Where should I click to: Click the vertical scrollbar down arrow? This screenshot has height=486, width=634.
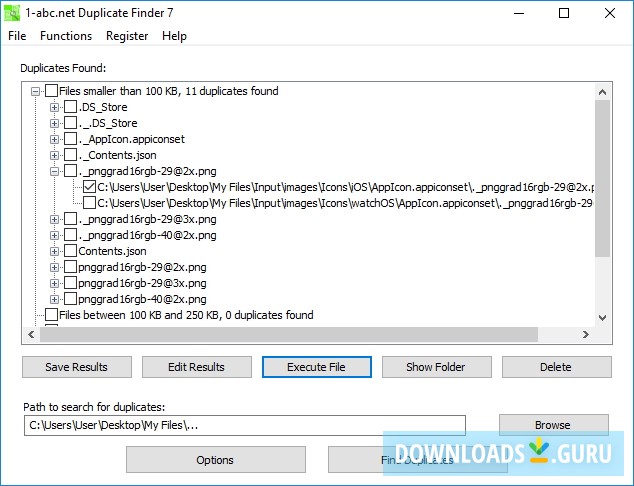coord(602,318)
